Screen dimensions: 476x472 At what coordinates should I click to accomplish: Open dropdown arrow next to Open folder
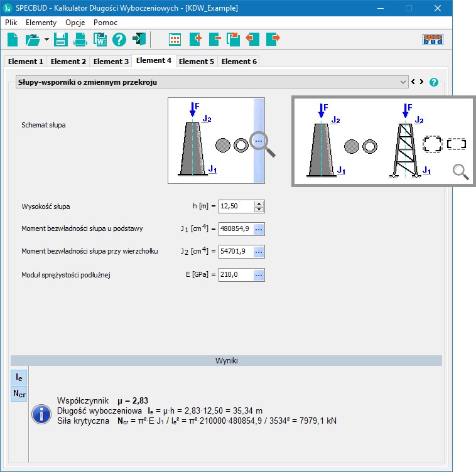(47, 40)
